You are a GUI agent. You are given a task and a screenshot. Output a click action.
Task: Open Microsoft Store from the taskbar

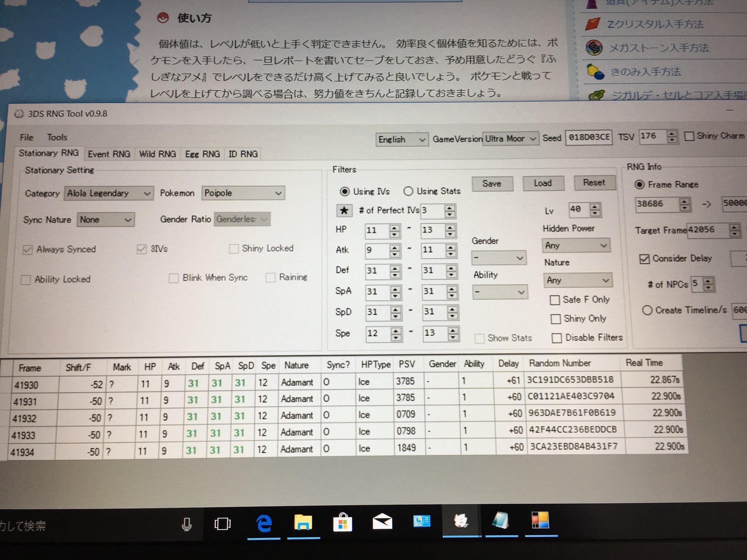342,522
